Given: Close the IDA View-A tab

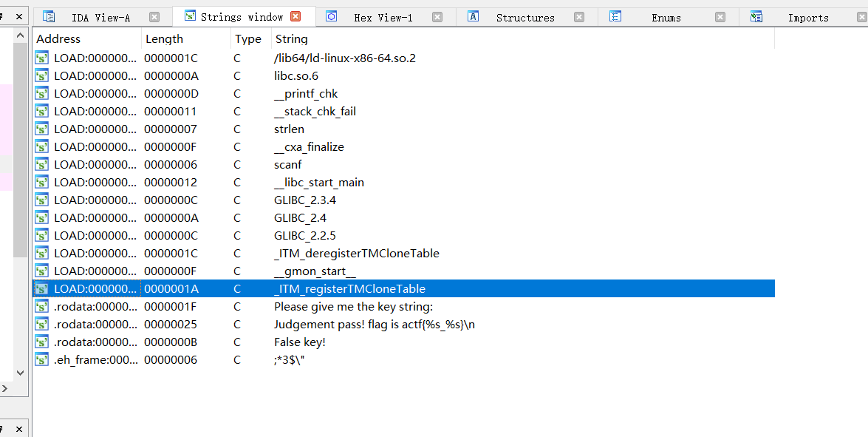Looking at the screenshot, I should 154,17.
